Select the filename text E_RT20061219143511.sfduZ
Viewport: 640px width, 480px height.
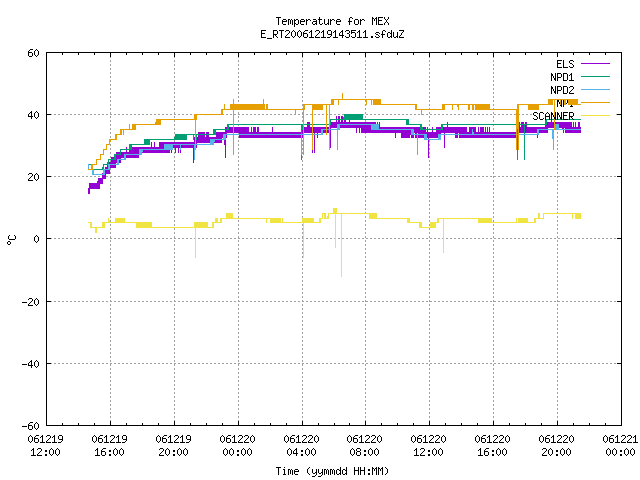(332, 34)
